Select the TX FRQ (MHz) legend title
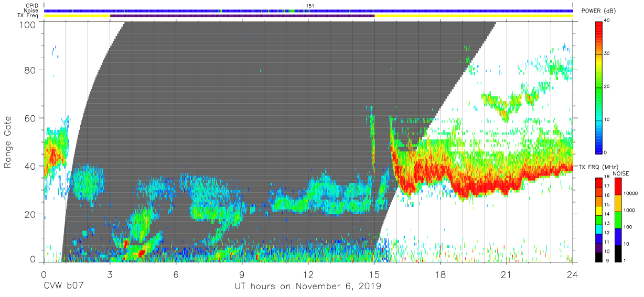This screenshot has height=297, width=644. pyautogui.click(x=599, y=167)
